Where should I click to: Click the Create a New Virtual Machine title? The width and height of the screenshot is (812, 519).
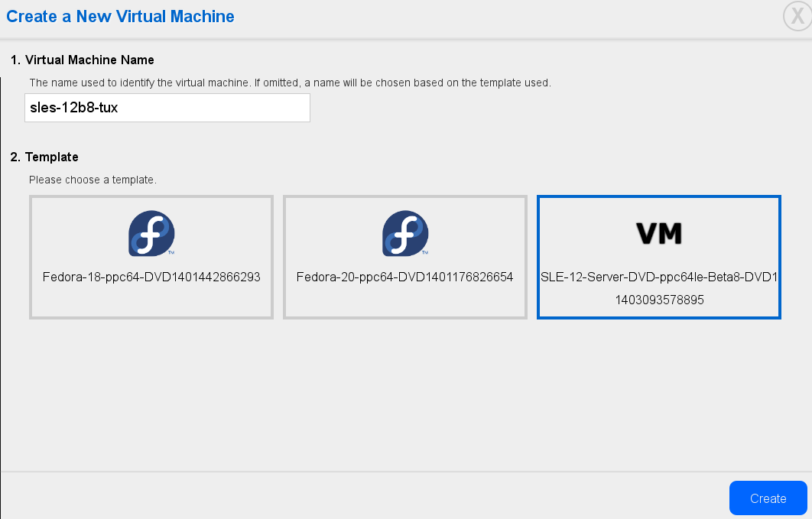click(x=120, y=17)
